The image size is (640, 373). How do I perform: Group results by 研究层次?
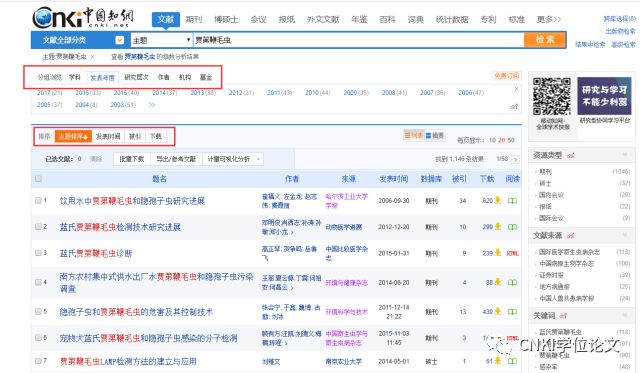(136, 77)
